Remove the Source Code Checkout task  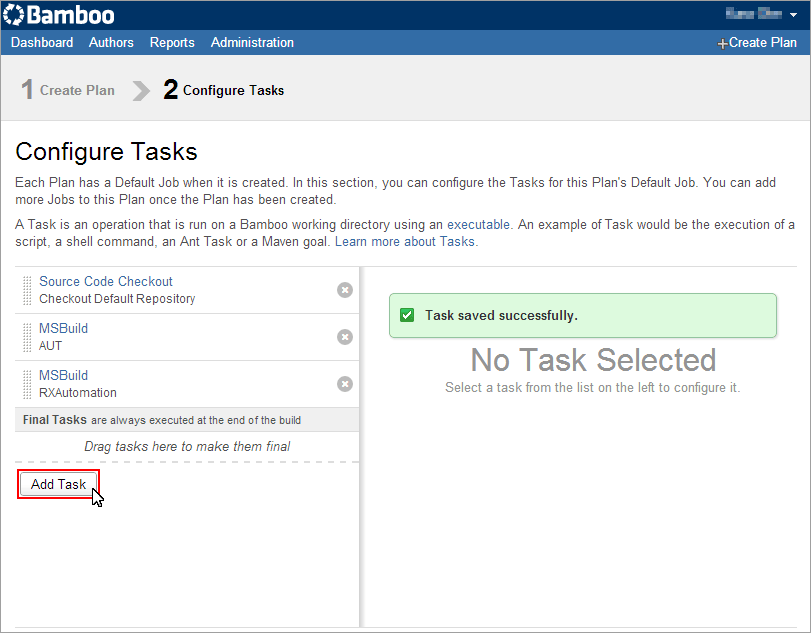click(345, 290)
